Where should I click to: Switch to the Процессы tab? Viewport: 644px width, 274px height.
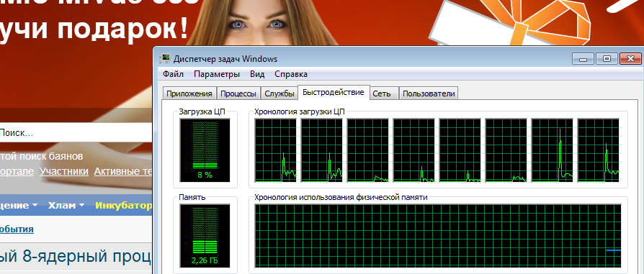[x=238, y=93]
